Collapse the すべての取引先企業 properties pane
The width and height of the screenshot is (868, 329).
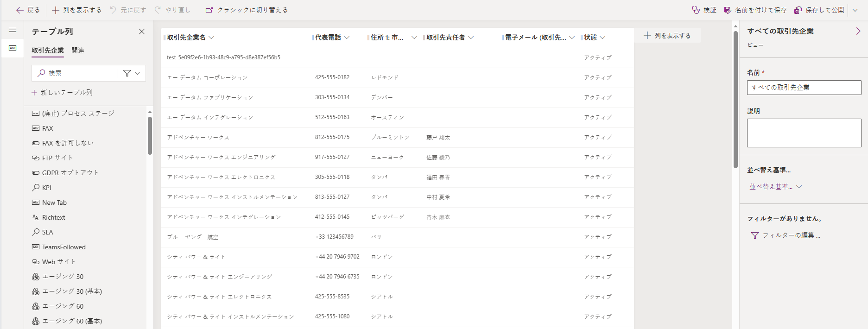click(x=858, y=31)
